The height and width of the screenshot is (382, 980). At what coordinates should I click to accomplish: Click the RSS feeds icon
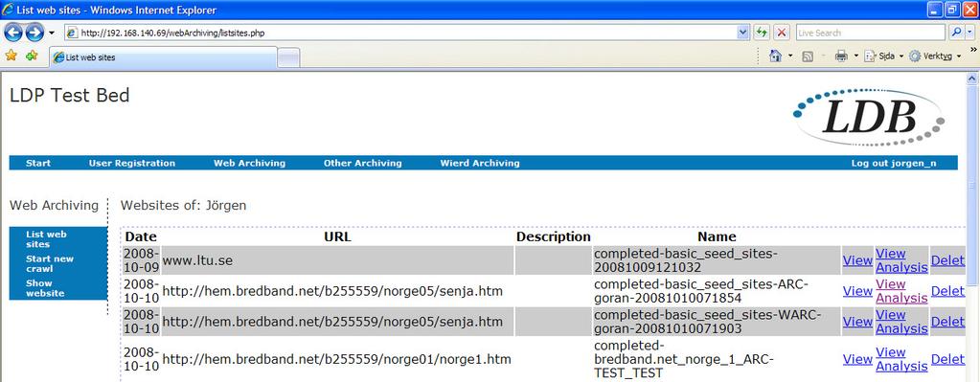[x=808, y=56]
